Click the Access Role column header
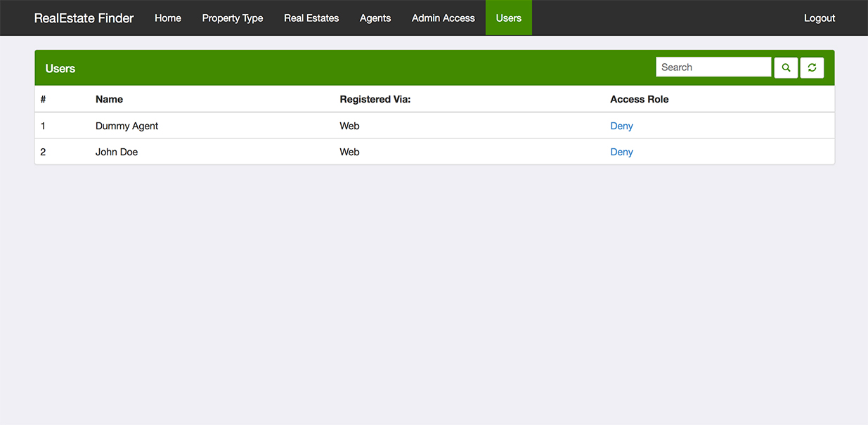868x425 pixels. pos(640,99)
